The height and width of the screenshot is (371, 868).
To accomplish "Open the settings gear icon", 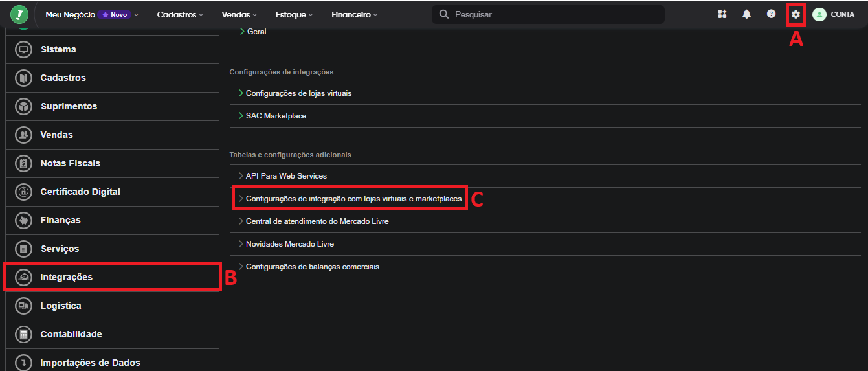I will click(796, 14).
